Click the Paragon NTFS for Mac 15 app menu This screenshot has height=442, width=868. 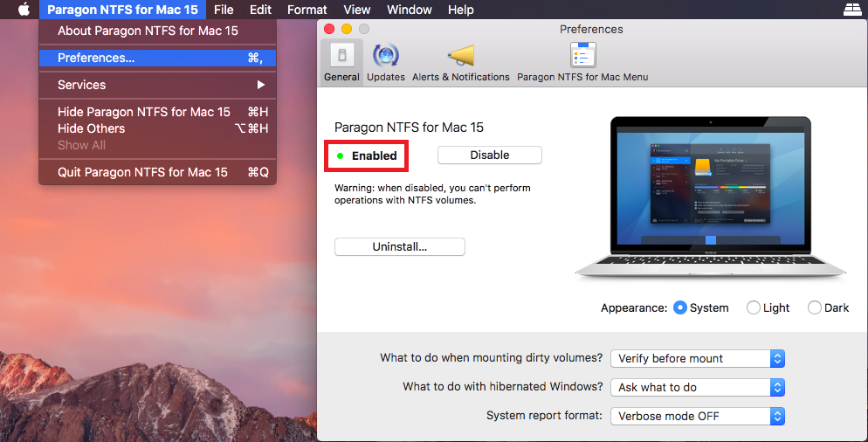(x=122, y=10)
